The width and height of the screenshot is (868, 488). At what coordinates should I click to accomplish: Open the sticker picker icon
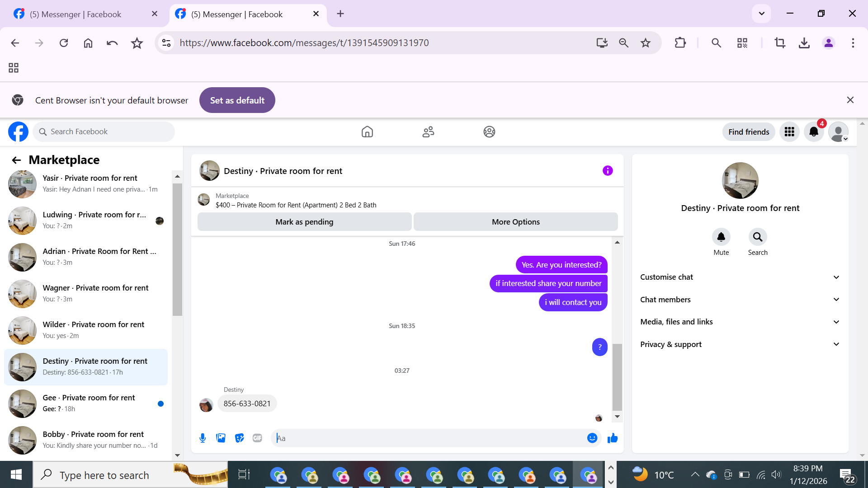[x=239, y=438]
